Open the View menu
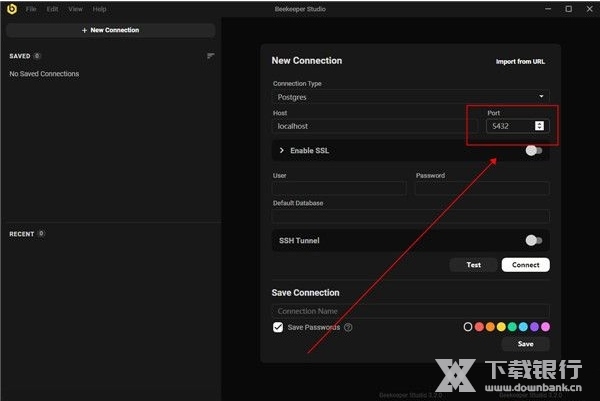600x401 pixels. coord(75,8)
